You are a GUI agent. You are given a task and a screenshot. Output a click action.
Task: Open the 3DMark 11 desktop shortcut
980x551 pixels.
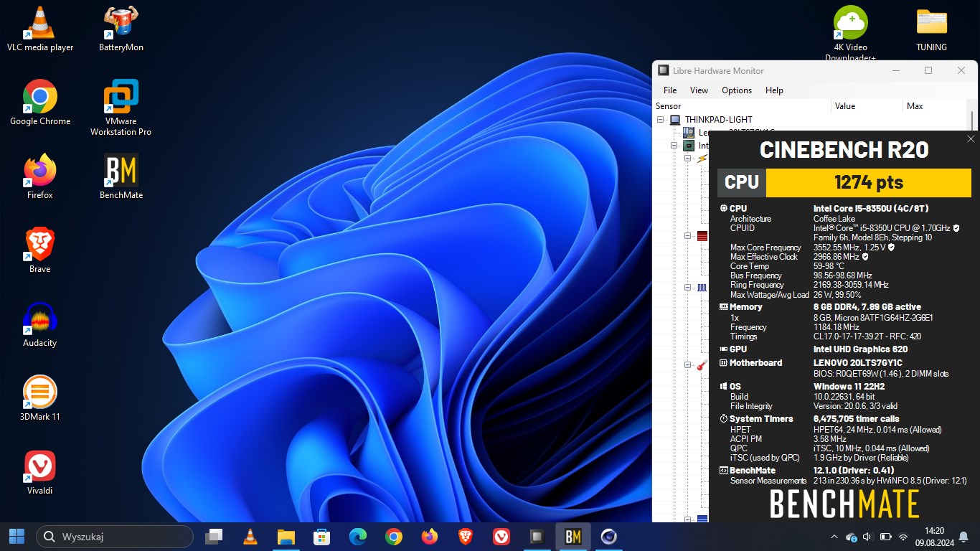point(40,398)
